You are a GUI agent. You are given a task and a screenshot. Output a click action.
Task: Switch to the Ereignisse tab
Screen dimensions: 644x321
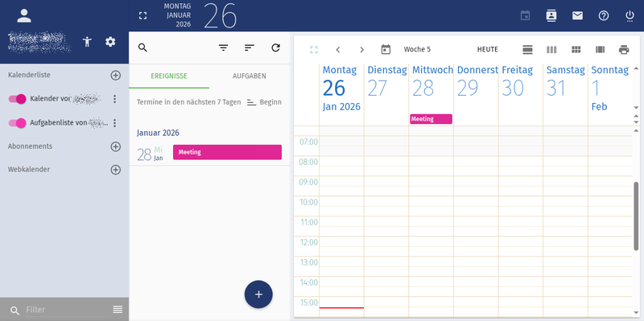point(169,76)
